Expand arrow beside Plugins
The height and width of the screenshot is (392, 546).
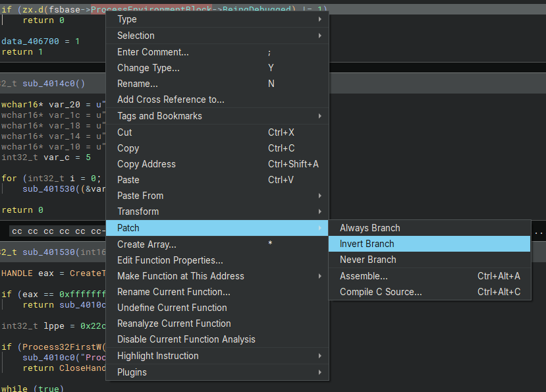[319, 372]
